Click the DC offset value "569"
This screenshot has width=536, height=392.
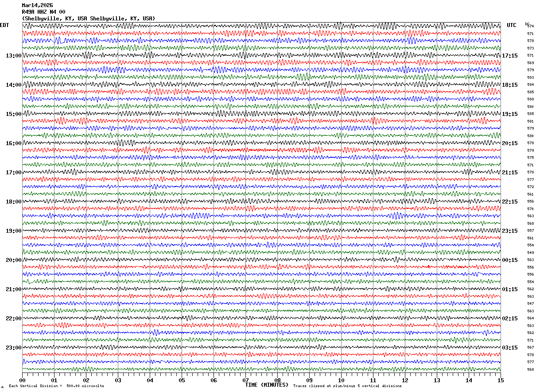point(530,63)
